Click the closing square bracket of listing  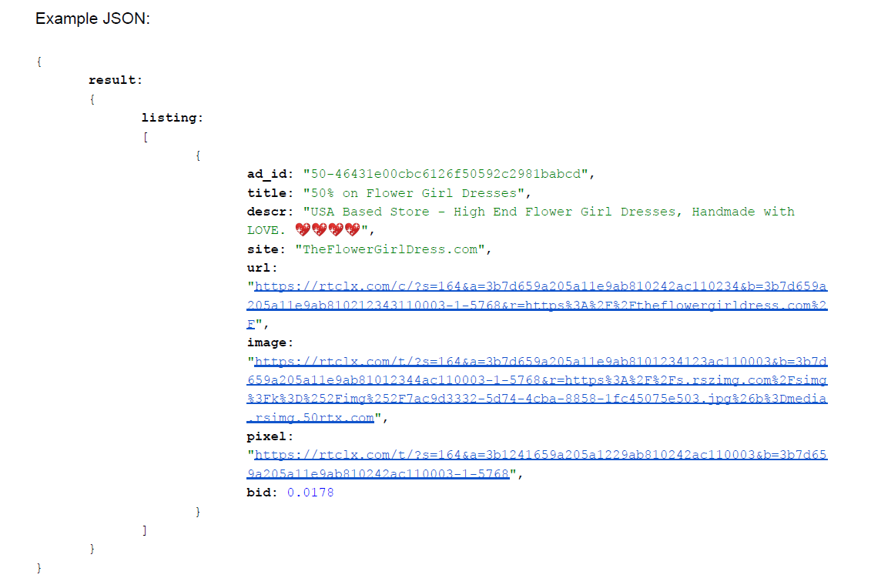click(145, 530)
